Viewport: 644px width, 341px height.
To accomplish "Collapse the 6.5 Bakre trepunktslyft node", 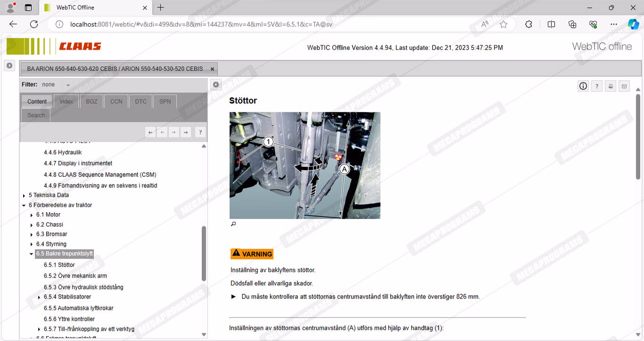I will (x=32, y=254).
